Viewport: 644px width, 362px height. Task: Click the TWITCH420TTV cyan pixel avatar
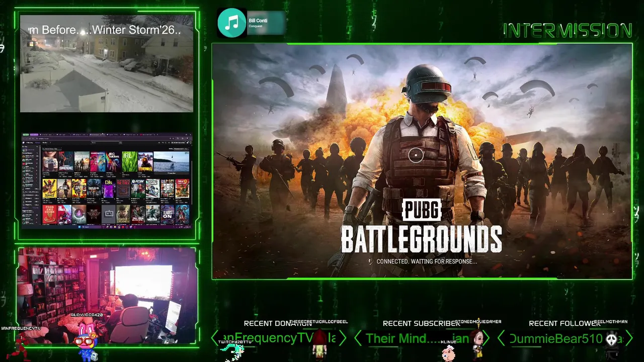pos(233,352)
